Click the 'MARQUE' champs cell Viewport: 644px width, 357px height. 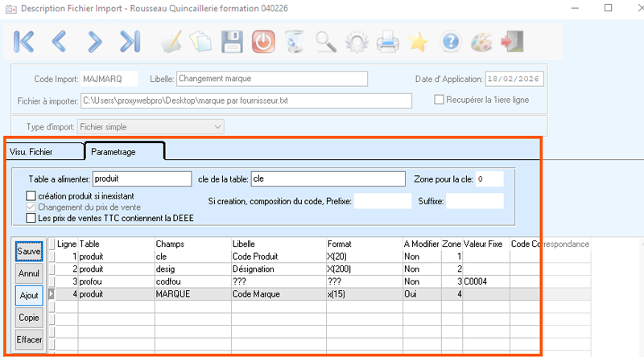(x=193, y=293)
